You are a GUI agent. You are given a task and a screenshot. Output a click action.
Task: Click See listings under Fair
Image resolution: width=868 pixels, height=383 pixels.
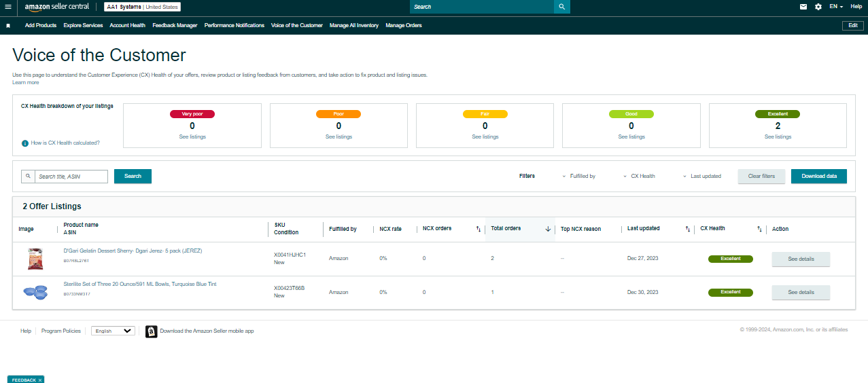tap(485, 136)
